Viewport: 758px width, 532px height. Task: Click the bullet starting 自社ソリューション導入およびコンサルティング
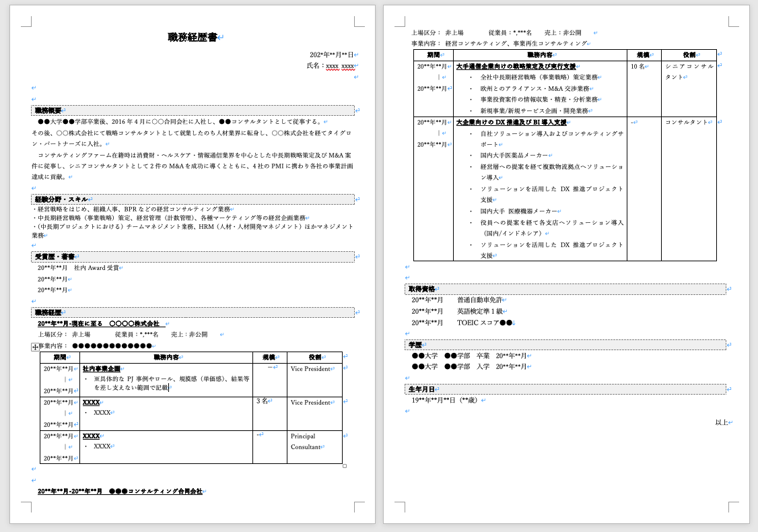click(x=551, y=139)
